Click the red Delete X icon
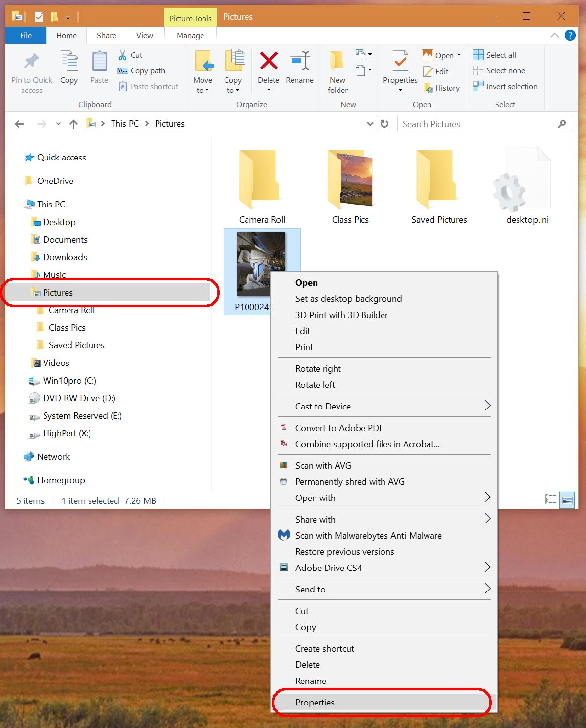The height and width of the screenshot is (728, 586). [269, 61]
